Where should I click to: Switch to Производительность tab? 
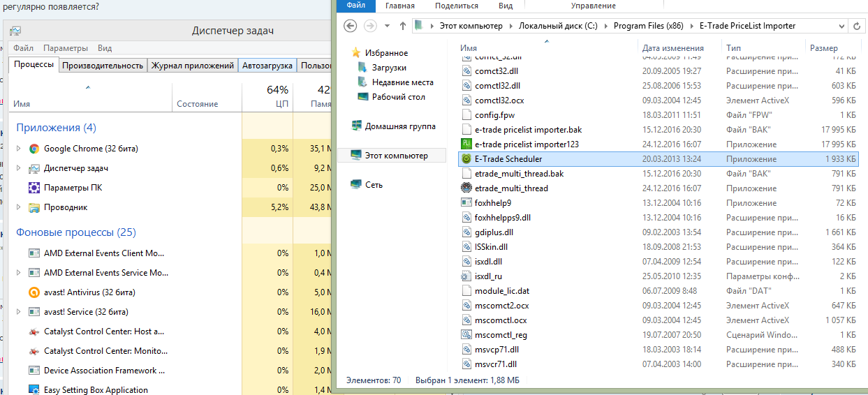[x=103, y=66]
